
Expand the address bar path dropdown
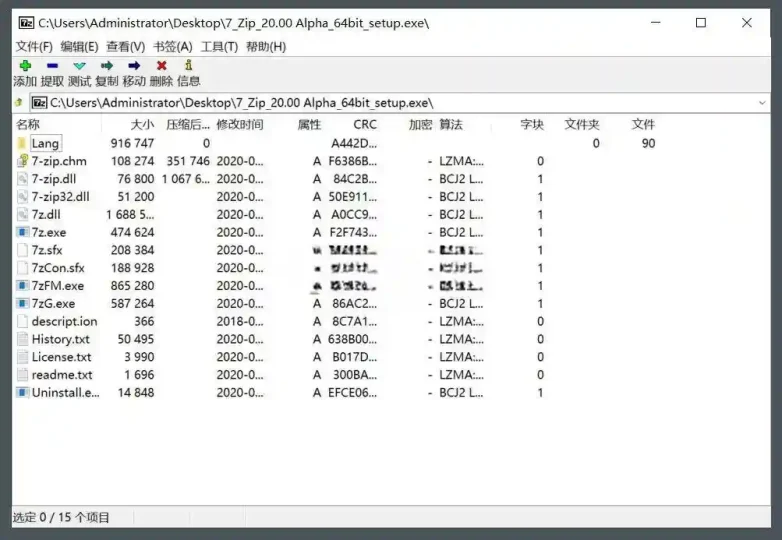(x=762, y=103)
